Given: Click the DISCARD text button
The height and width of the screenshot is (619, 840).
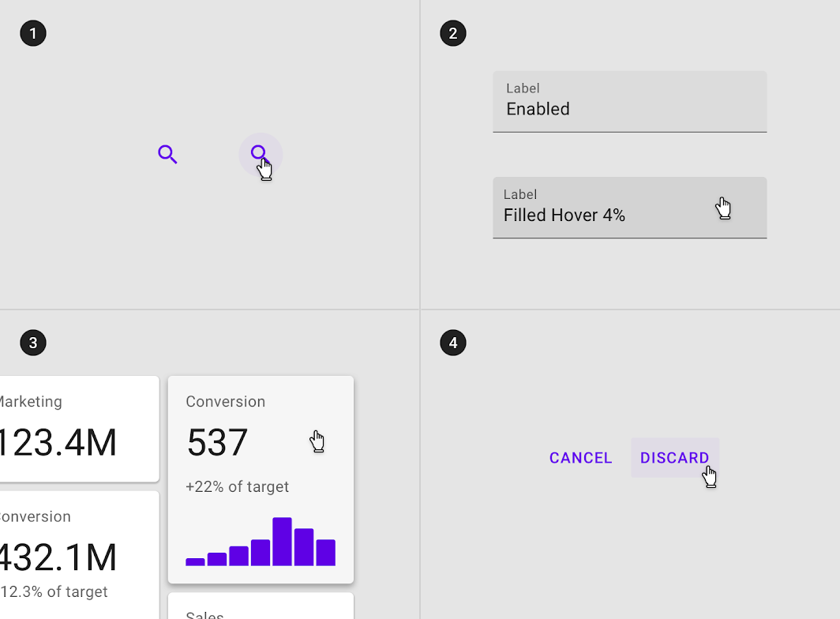Looking at the screenshot, I should [x=675, y=458].
